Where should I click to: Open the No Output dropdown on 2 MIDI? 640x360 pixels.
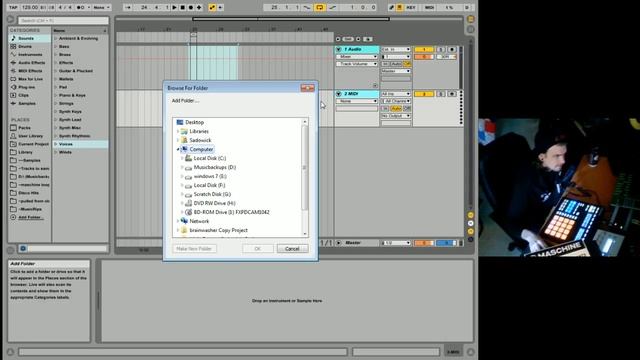(x=396, y=116)
